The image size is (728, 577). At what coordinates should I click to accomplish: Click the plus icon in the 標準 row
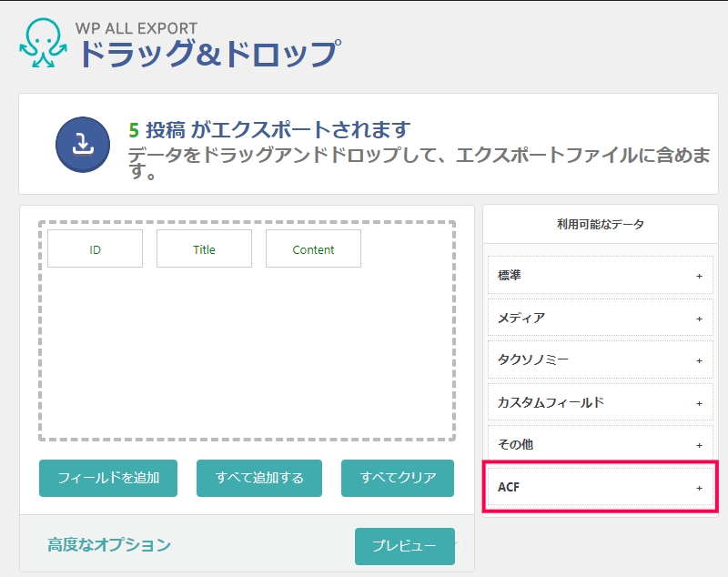pos(699,276)
